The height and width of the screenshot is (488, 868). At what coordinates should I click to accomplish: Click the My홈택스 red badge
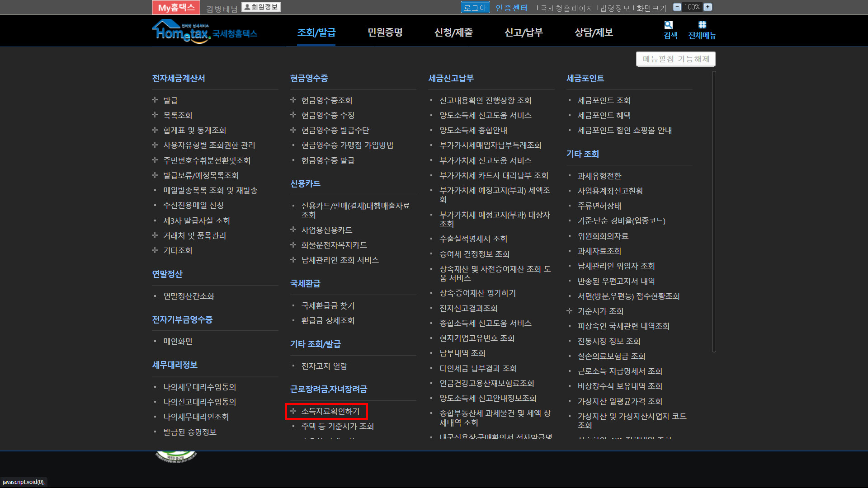176,8
